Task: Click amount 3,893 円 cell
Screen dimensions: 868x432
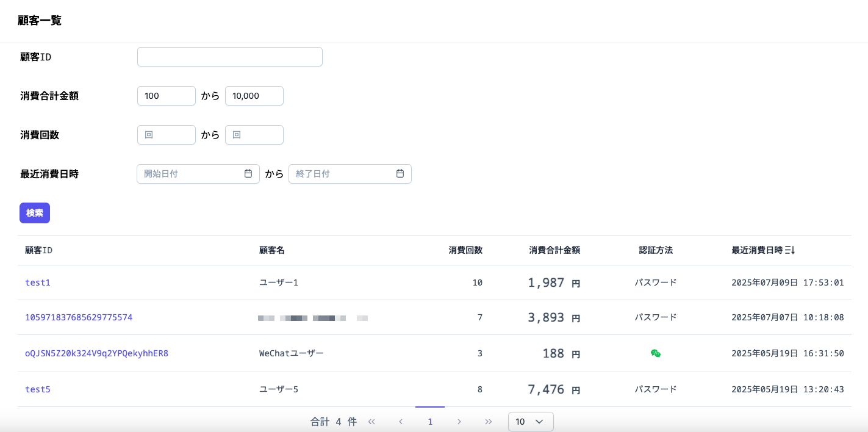Action: pos(554,317)
